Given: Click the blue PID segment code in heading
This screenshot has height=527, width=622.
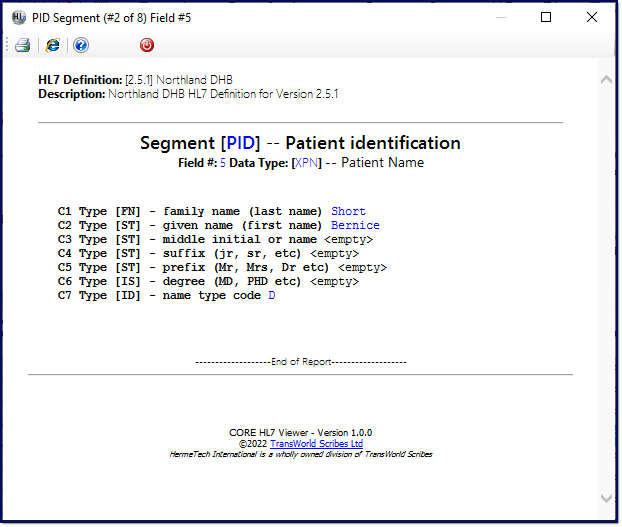Looking at the screenshot, I should point(240,143).
